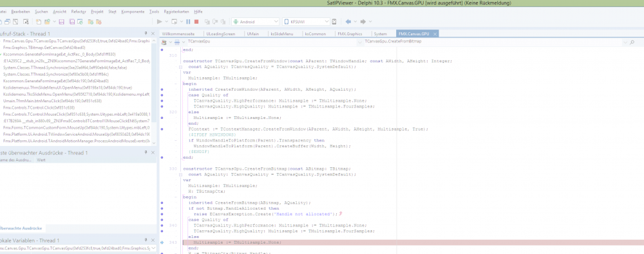Open the Projekt menu
This screenshot has width=644, height=254.
(97, 12)
